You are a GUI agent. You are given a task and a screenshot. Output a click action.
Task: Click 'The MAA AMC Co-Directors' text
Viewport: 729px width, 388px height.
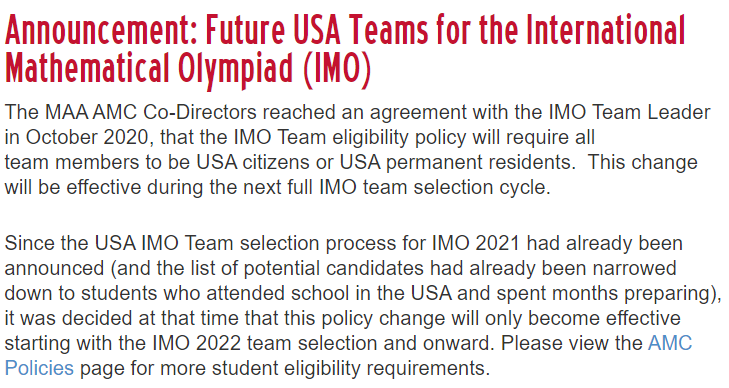pyautogui.click(x=131, y=112)
